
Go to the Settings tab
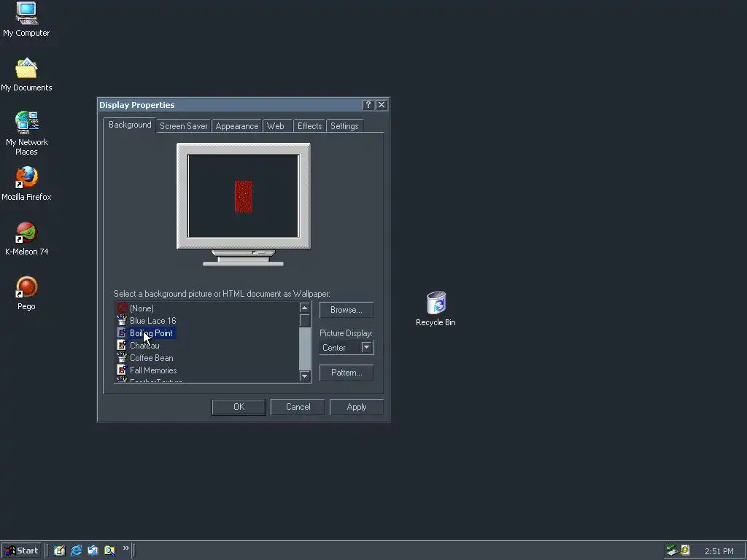coord(344,126)
